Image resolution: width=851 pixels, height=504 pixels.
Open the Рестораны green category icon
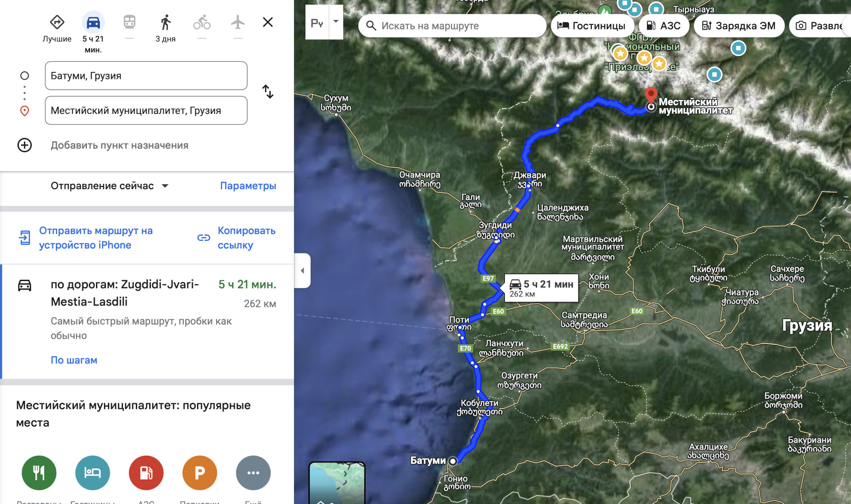(x=39, y=473)
